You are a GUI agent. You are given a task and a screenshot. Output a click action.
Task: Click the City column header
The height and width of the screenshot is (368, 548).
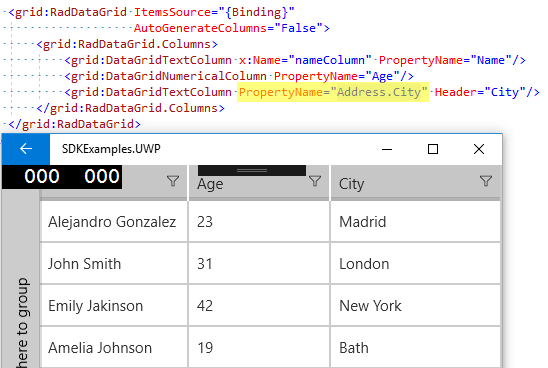click(x=415, y=183)
